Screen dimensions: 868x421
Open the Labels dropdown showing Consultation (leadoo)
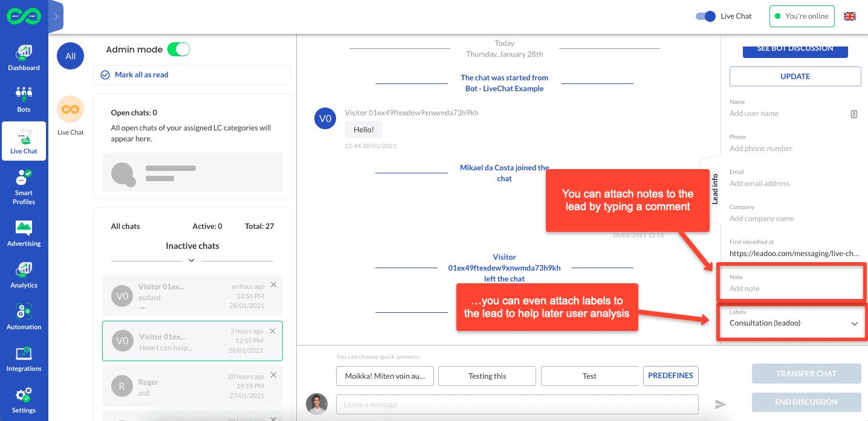click(792, 323)
